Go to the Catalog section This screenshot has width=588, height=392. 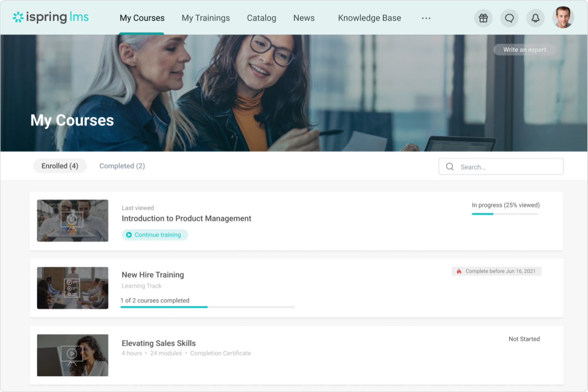(x=261, y=18)
